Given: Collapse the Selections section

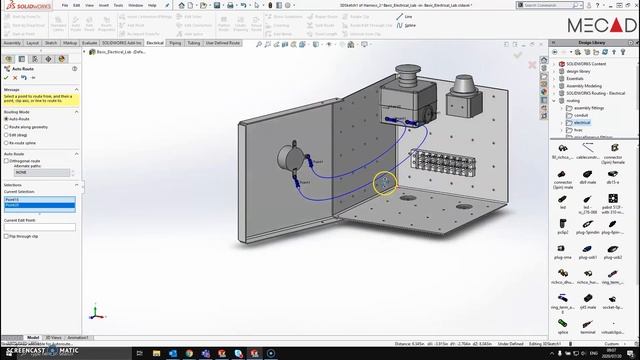Looking at the screenshot, I should tap(76, 185).
